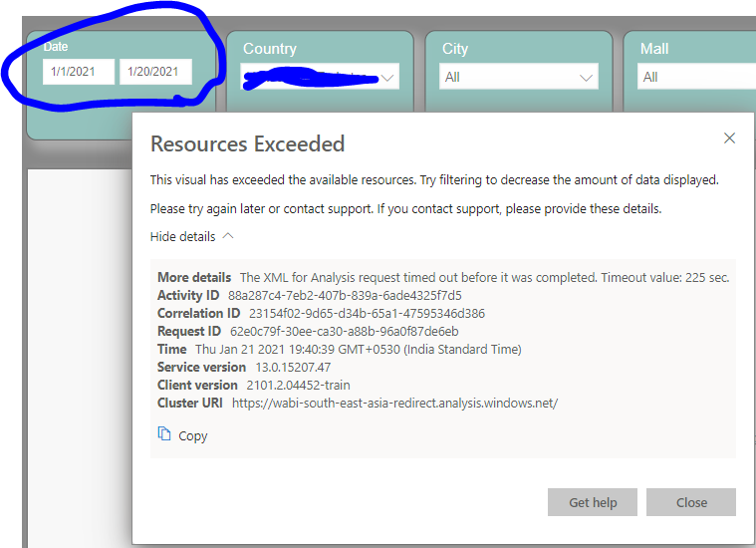Image resolution: width=756 pixels, height=548 pixels.
Task: Click the Client version 2101.2.04452-train value
Action: pyautogui.click(x=299, y=385)
